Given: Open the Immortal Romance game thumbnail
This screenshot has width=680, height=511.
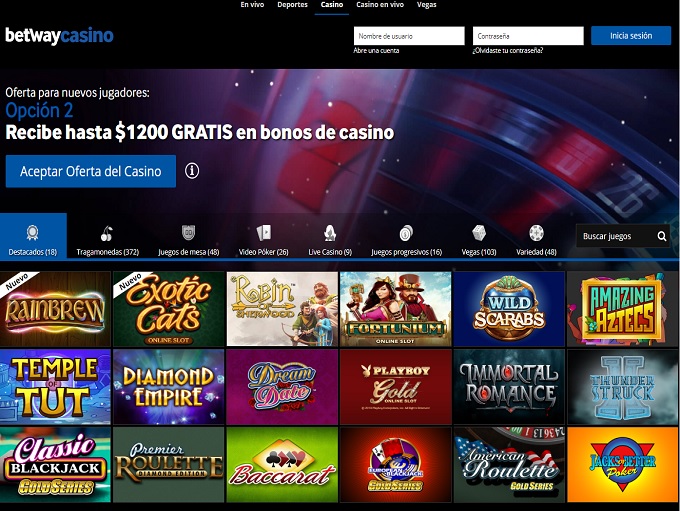Looking at the screenshot, I should [509, 387].
